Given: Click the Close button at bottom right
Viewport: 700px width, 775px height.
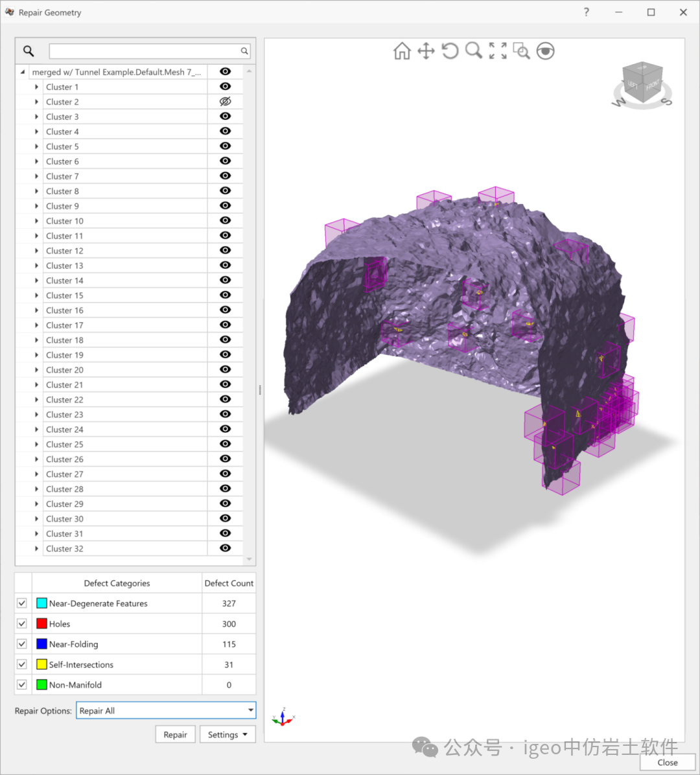Looking at the screenshot, I should pyautogui.click(x=667, y=762).
